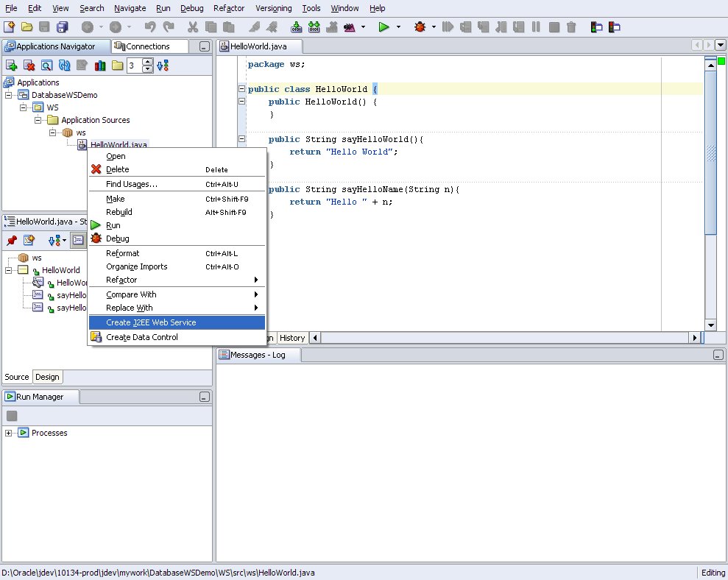728x580 pixels.
Task: Switch to the Connections tab
Action: (149, 46)
